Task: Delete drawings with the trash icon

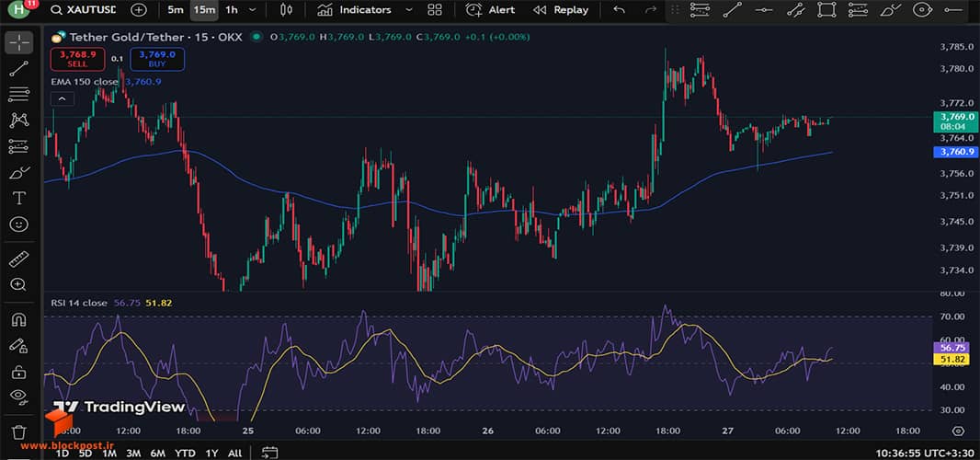Action: (x=18, y=431)
